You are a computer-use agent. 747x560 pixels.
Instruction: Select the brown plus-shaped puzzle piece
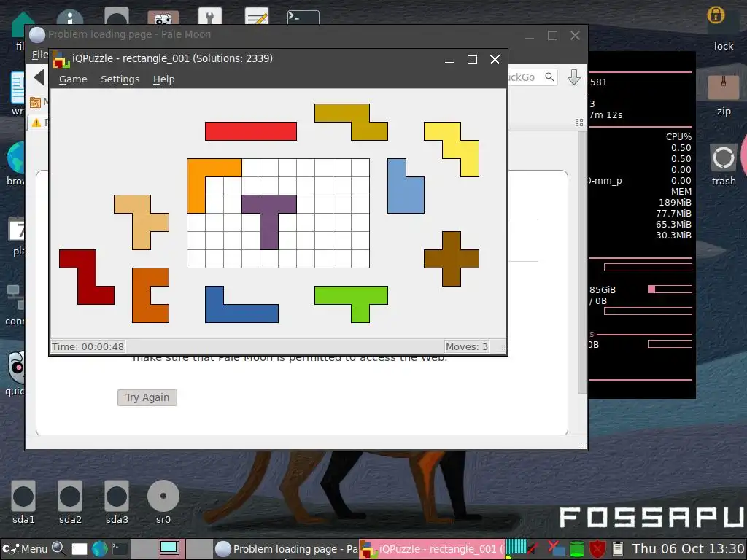[x=452, y=259]
